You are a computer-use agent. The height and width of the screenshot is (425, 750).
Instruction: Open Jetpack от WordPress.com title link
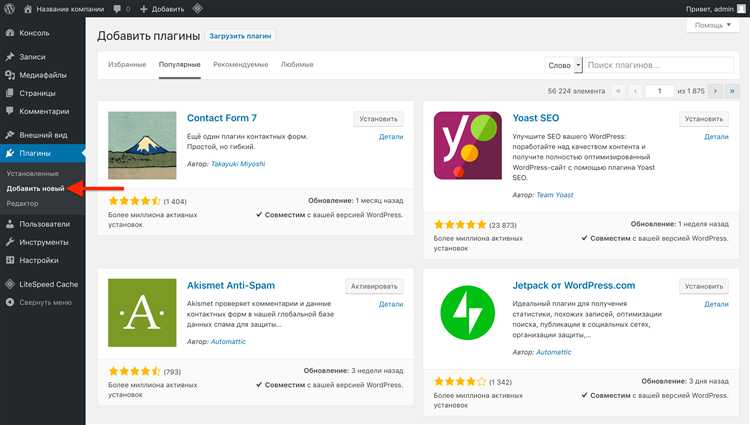574,285
